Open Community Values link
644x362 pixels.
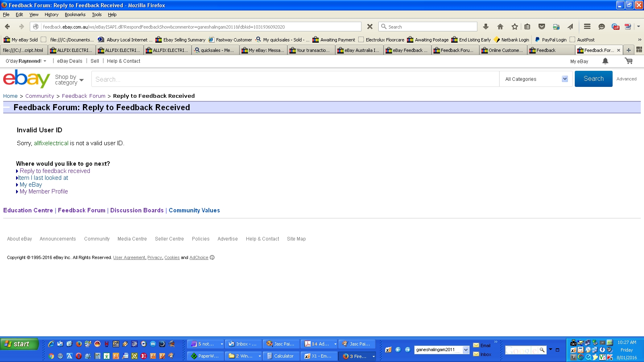194,210
